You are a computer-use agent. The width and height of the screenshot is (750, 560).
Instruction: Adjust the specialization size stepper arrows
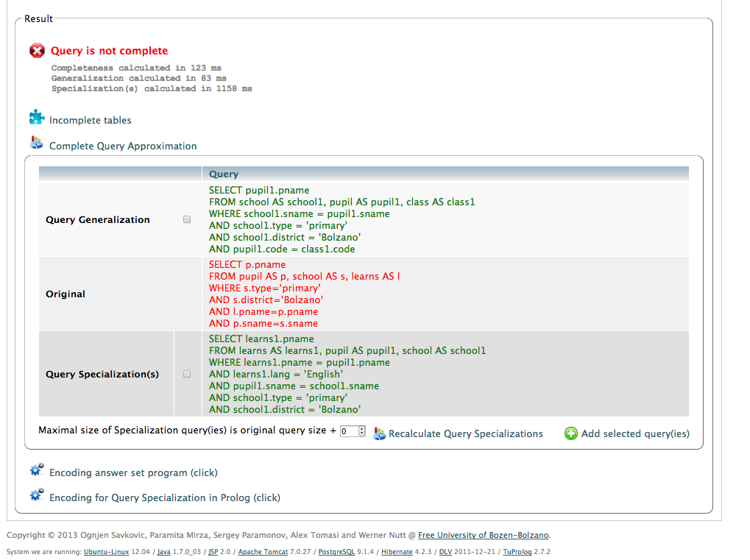pos(361,431)
